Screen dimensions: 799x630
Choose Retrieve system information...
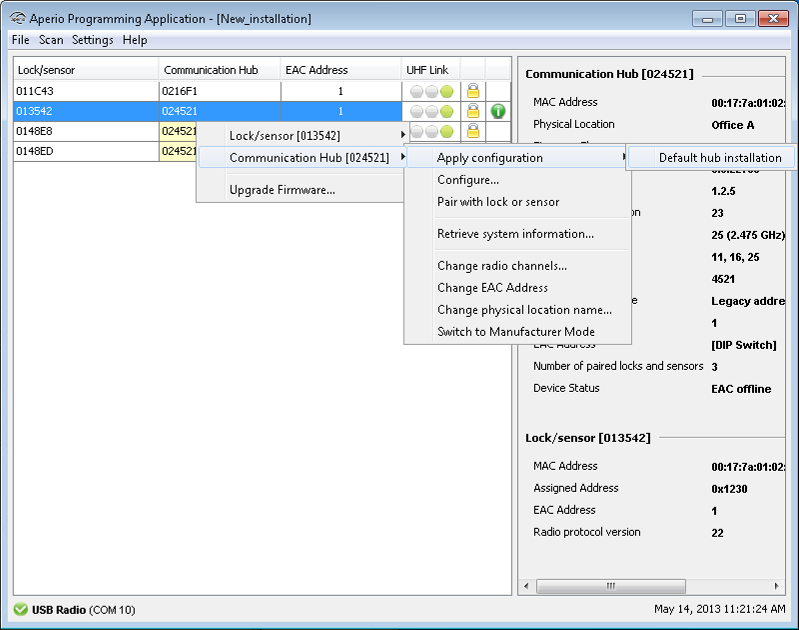pos(517,233)
